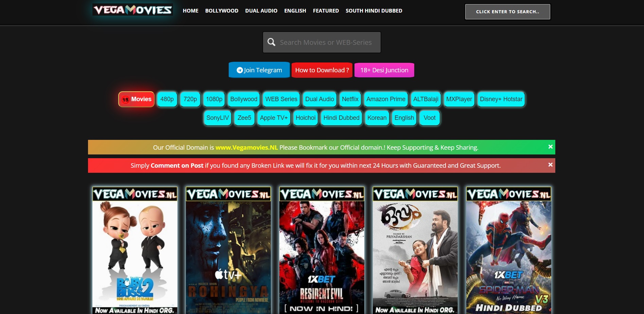Open the FEATURED menu item
Screen dimensions: 644x314
coord(326,11)
